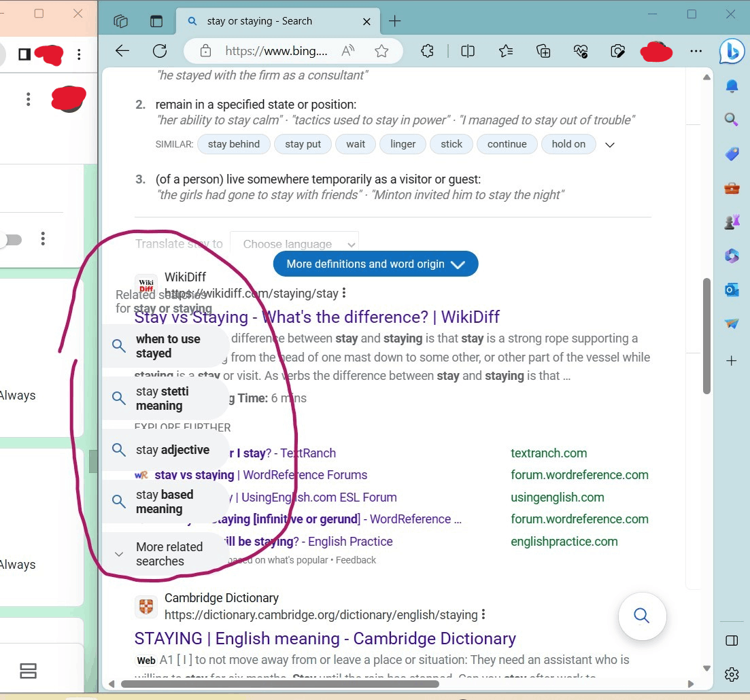Click side panel icon in left window toolbar
750x700 pixels.
click(x=24, y=54)
